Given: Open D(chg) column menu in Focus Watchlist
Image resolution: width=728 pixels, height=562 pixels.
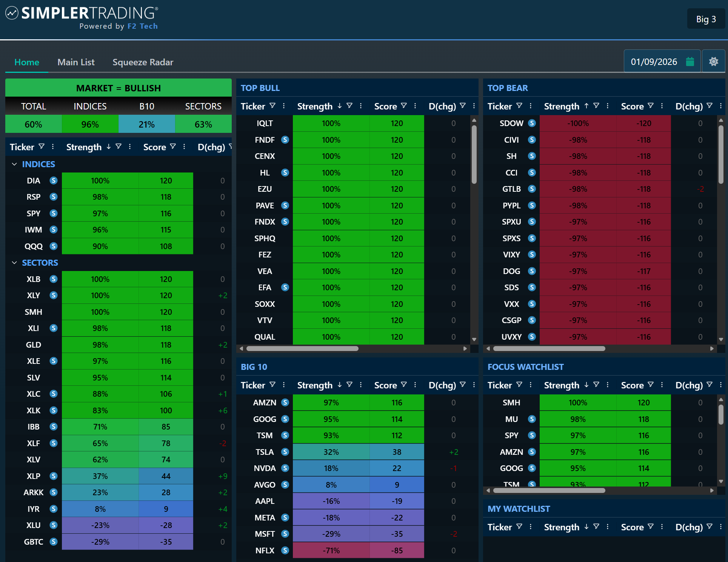Looking at the screenshot, I should tap(720, 385).
